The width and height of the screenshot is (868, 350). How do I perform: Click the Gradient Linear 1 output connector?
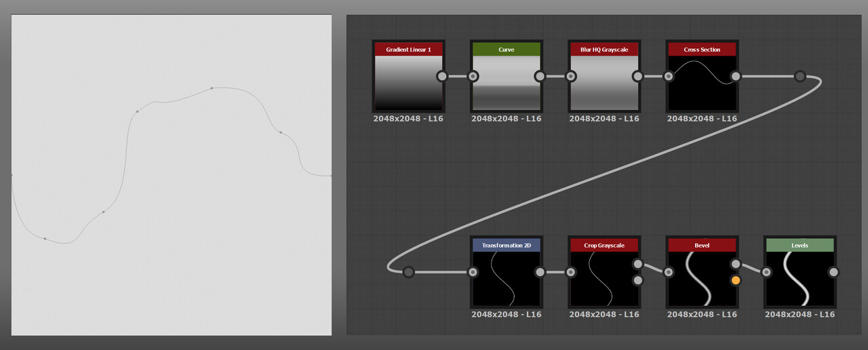[x=442, y=77]
